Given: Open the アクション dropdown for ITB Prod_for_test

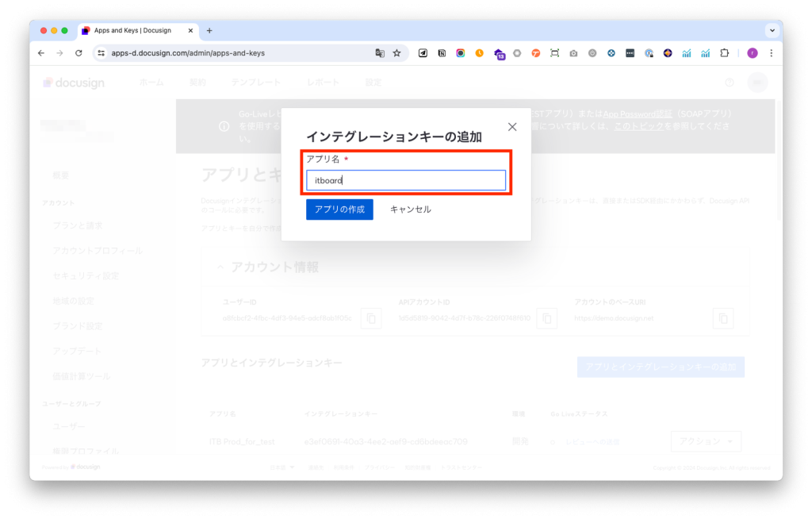Looking at the screenshot, I should coord(706,441).
